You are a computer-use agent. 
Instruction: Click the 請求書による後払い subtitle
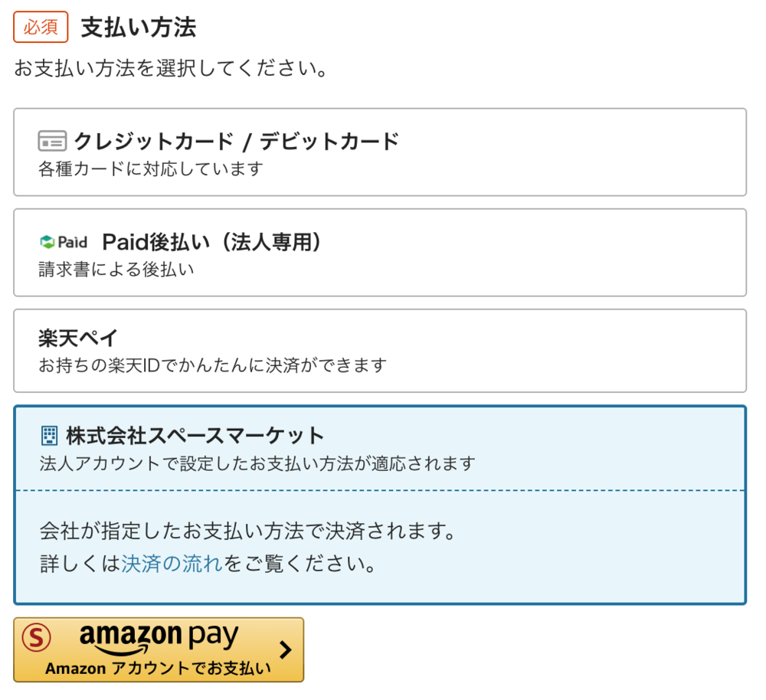[x=116, y=269]
